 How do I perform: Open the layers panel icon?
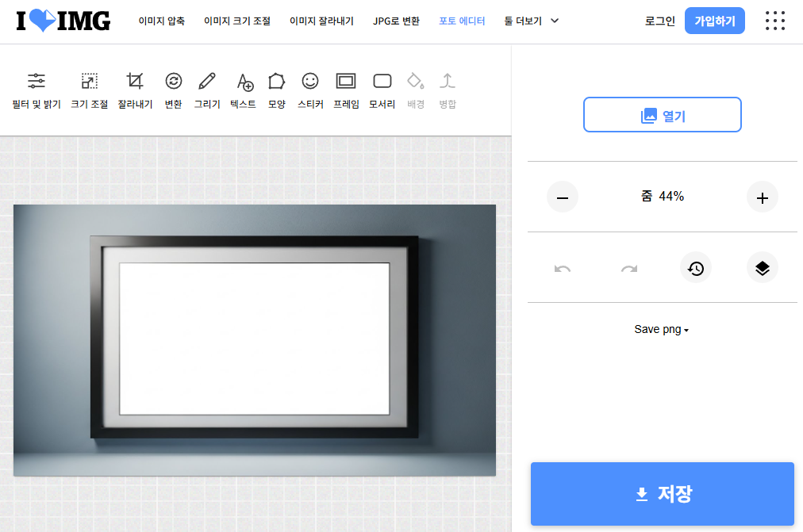[x=762, y=268]
